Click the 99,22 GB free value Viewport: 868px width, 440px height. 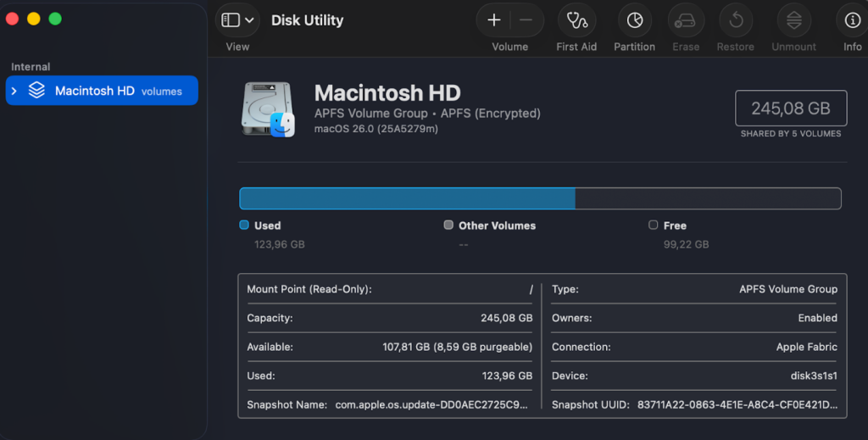point(686,245)
